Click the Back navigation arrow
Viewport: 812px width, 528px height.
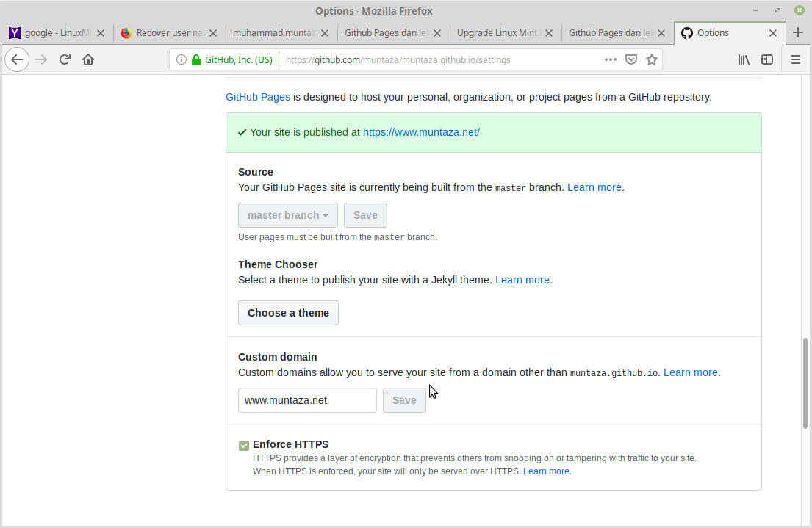click(x=17, y=60)
